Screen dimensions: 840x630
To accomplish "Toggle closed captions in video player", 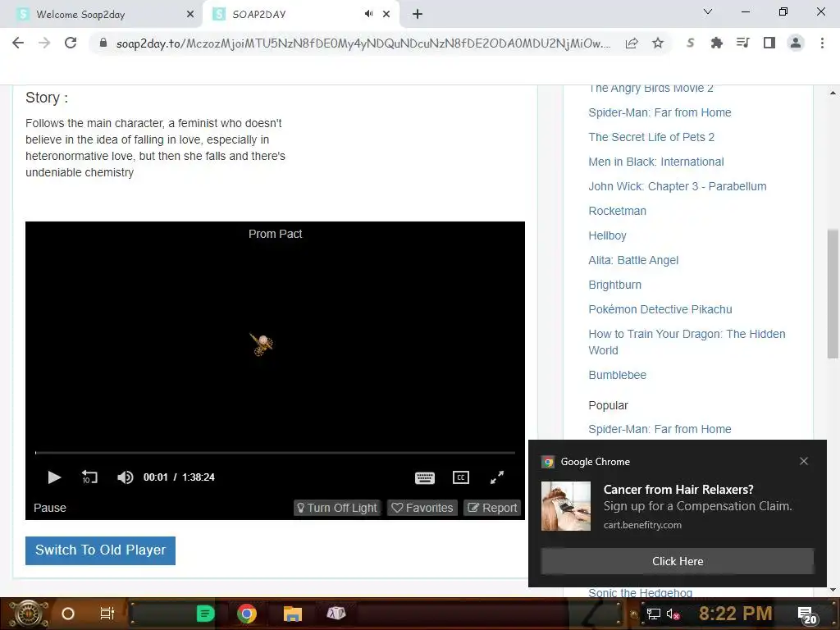I will pos(461,477).
